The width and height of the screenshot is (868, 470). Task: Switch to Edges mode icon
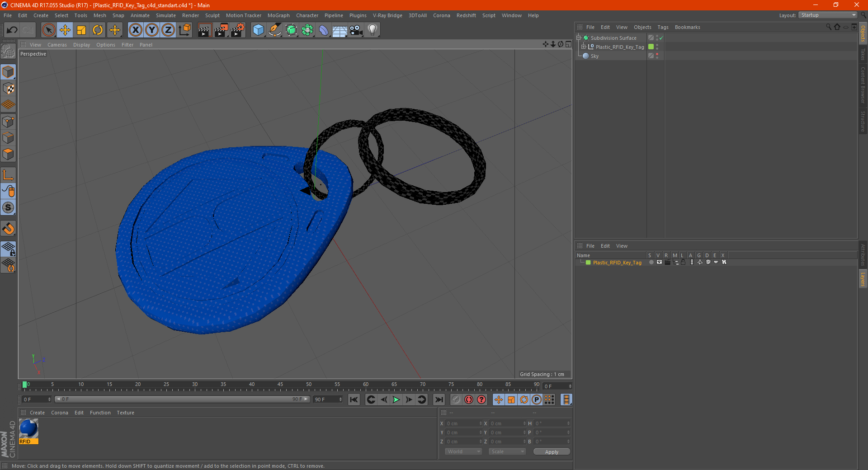coord(8,138)
